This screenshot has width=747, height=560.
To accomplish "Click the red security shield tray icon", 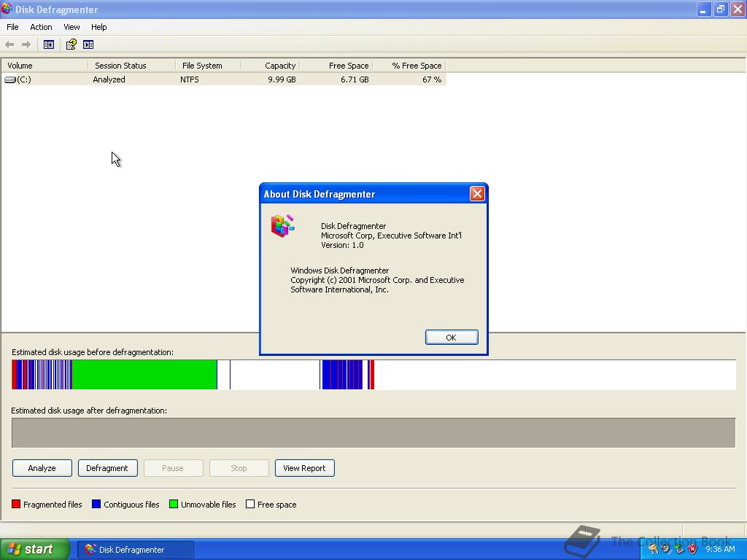I will tap(693, 549).
